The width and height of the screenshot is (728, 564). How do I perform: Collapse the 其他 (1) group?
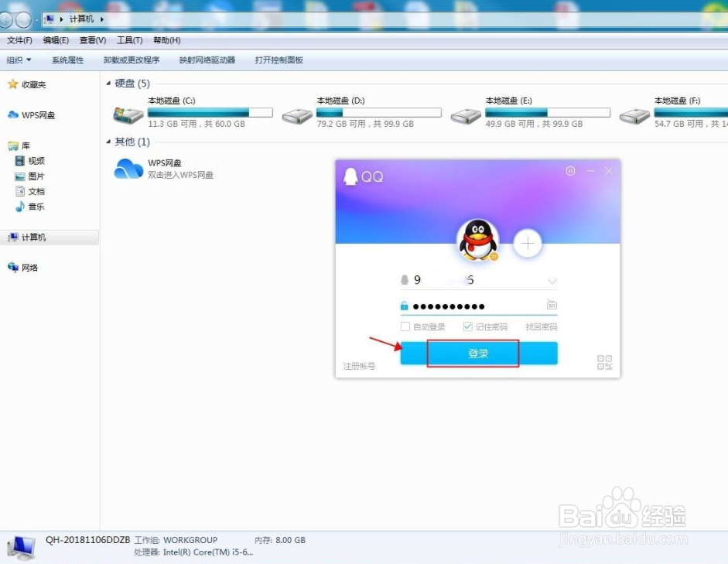108,142
